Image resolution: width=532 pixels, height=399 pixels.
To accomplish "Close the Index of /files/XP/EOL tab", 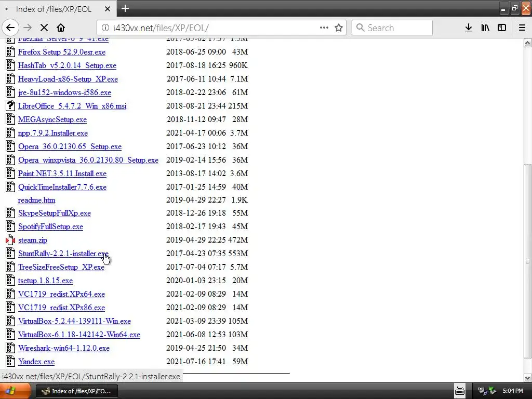I will [x=107, y=9].
